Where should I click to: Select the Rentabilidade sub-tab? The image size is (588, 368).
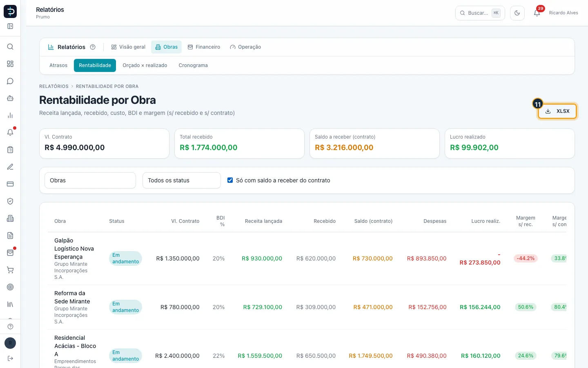click(95, 65)
